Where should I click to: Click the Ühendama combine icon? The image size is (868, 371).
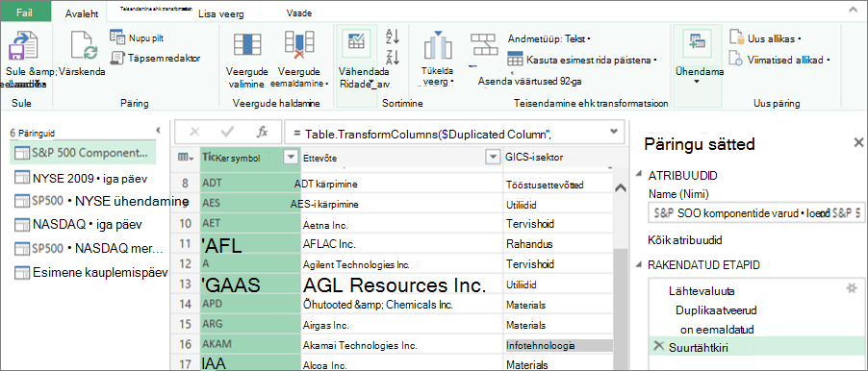tap(697, 42)
